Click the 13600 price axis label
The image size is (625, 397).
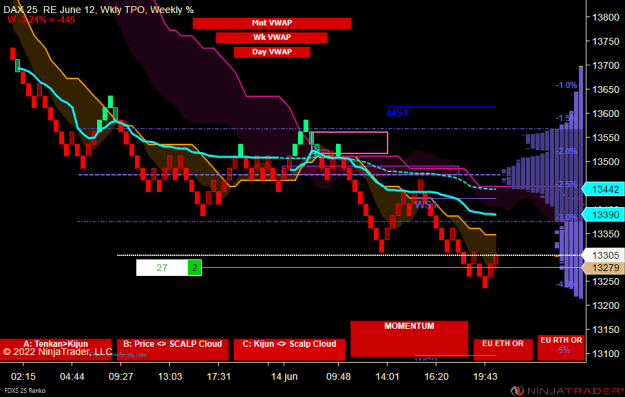pos(606,113)
